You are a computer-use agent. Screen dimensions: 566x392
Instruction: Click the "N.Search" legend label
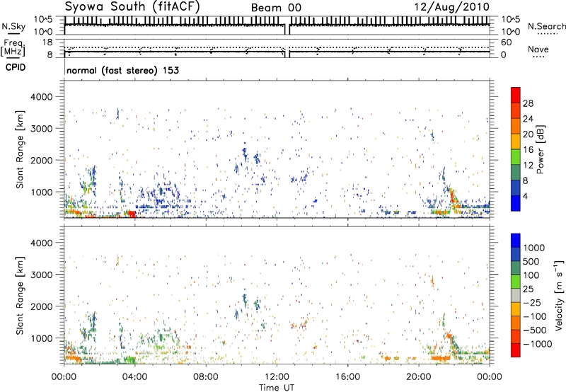pyautogui.click(x=546, y=26)
